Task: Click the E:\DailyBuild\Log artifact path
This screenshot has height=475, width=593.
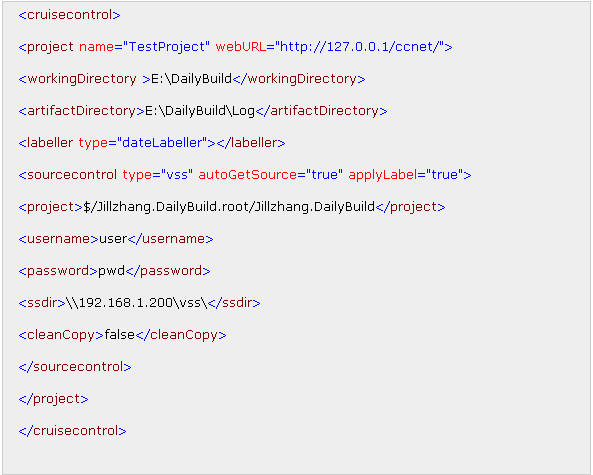Action: [200, 111]
